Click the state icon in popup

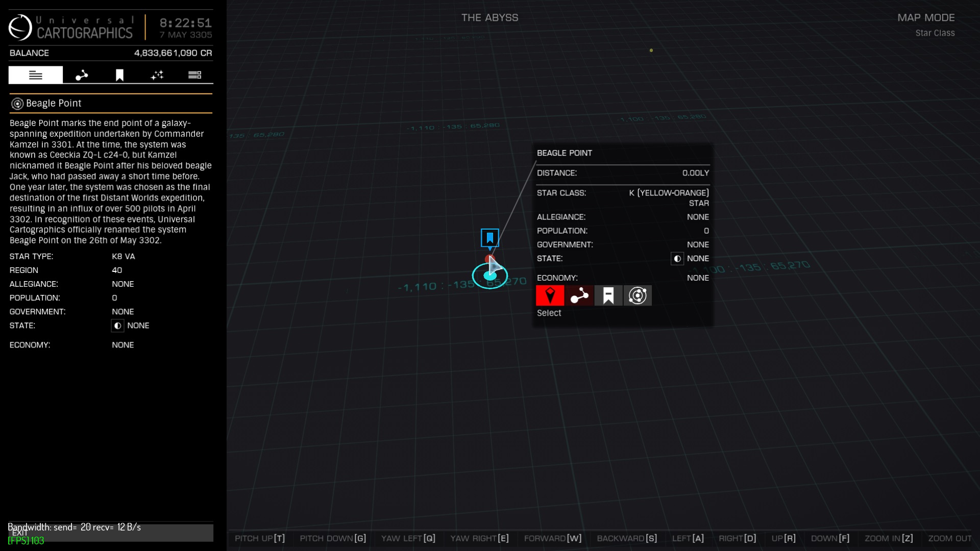677,259
